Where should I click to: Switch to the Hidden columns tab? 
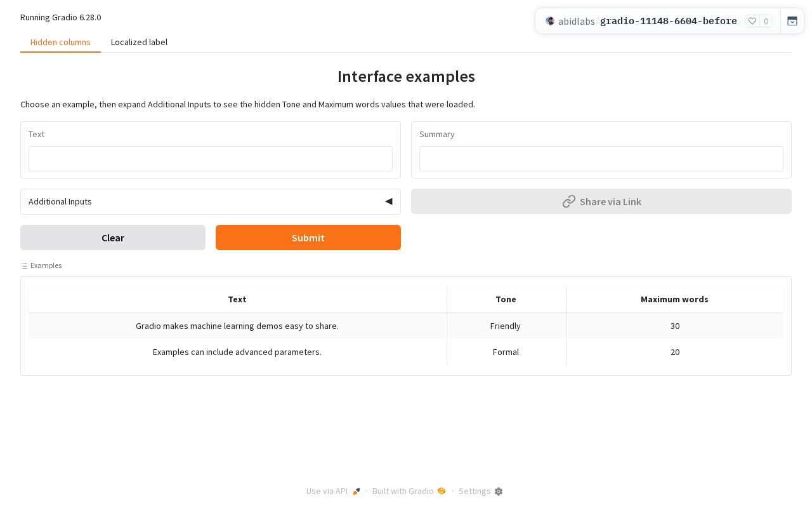pyautogui.click(x=60, y=42)
